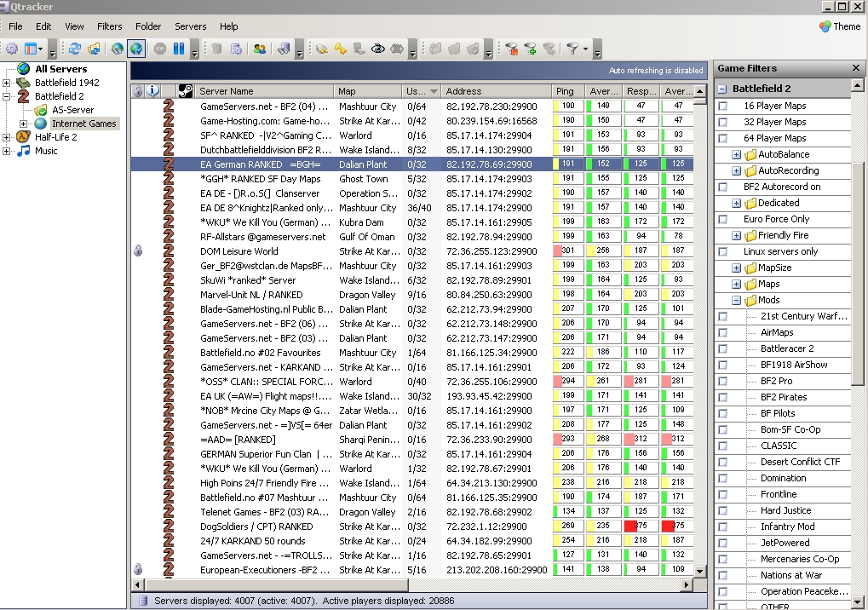Viewport: 868px width, 610px height.
Task: Check the AirMaps mod filter
Action: (x=723, y=332)
